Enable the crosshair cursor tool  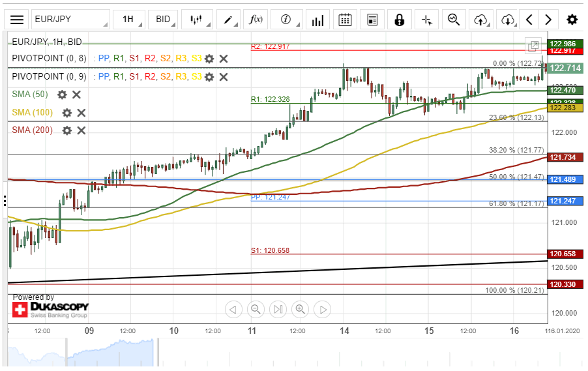(427, 20)
